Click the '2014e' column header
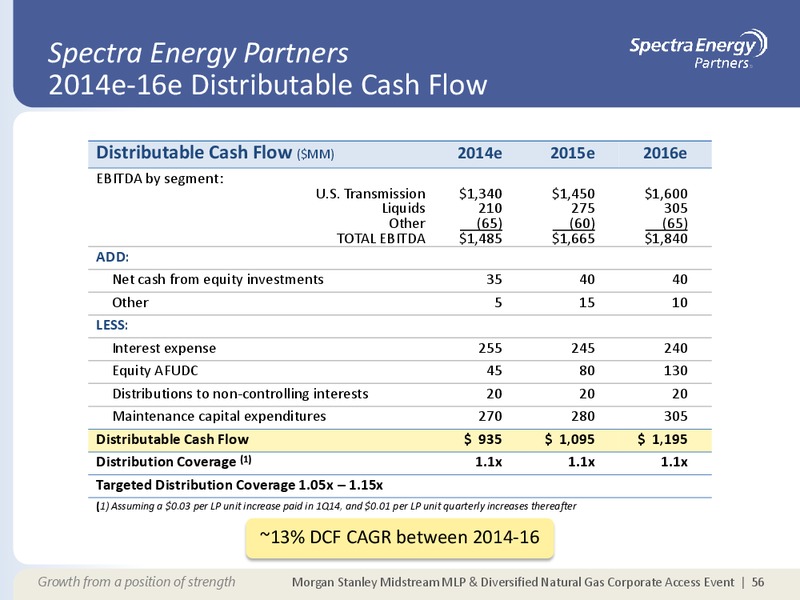Screen dimensions: 800x600 480,153
